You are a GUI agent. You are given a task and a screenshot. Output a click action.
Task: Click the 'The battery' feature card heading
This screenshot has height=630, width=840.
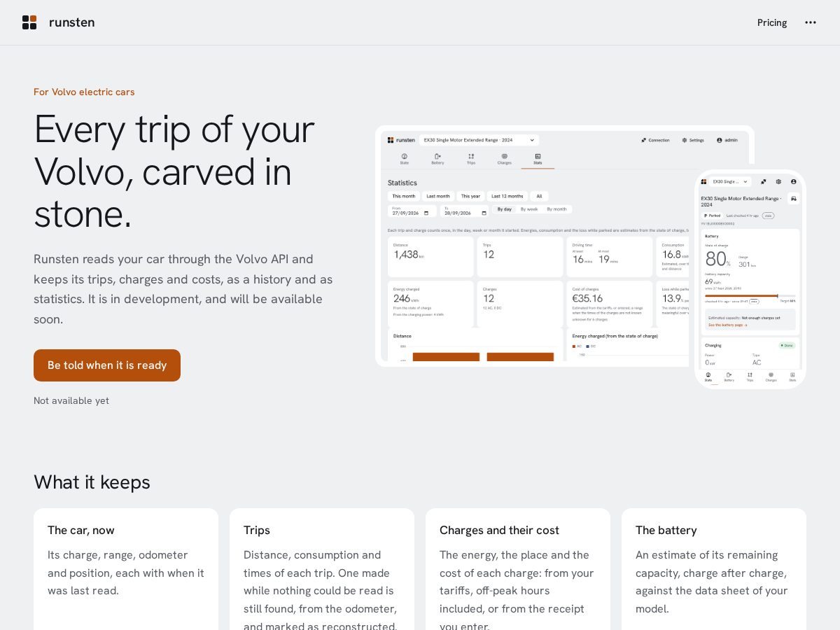click(666, 530)
